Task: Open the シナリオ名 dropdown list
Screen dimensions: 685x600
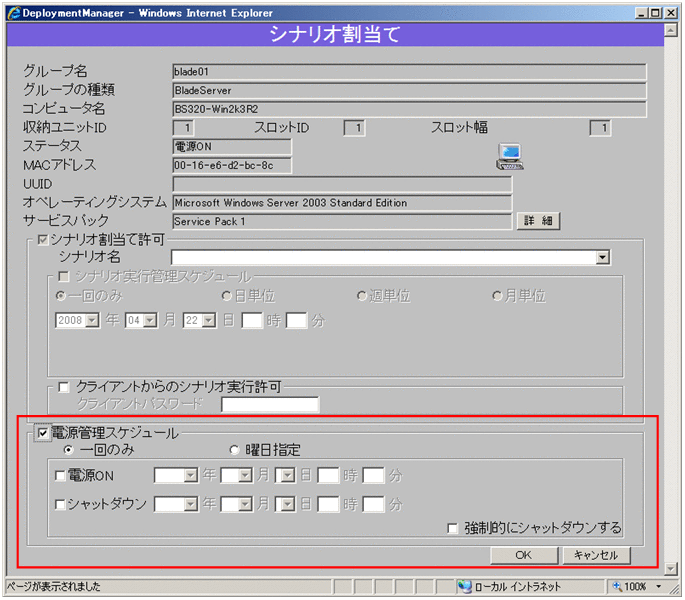Action: click(x=602, y=257)
